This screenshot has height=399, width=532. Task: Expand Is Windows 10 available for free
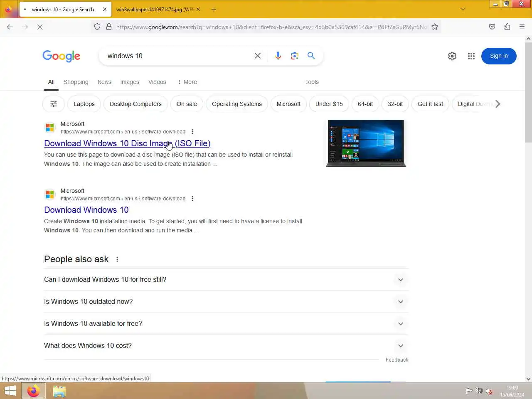point(226,324)
